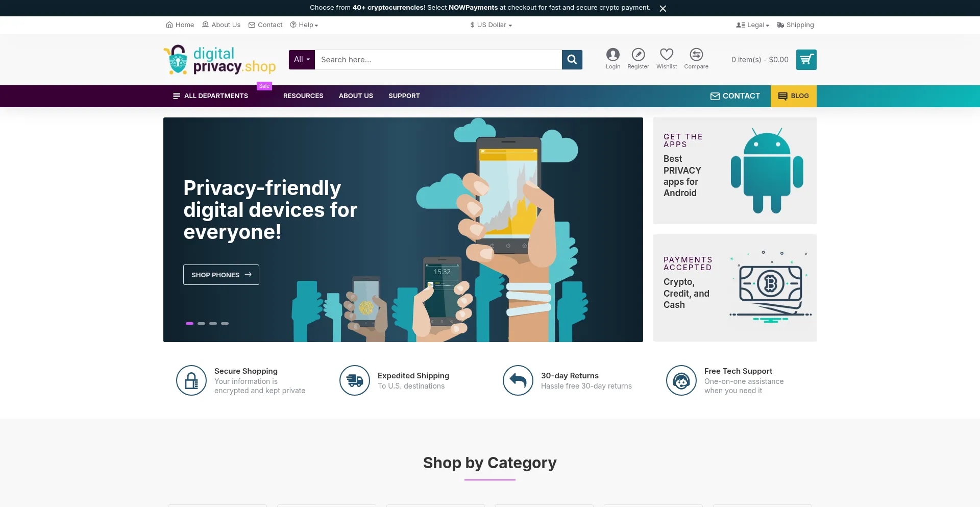This screenshot has height=507, width=980.
Task: Click the Register pencil icon
Action: click(x=638, y=55)
